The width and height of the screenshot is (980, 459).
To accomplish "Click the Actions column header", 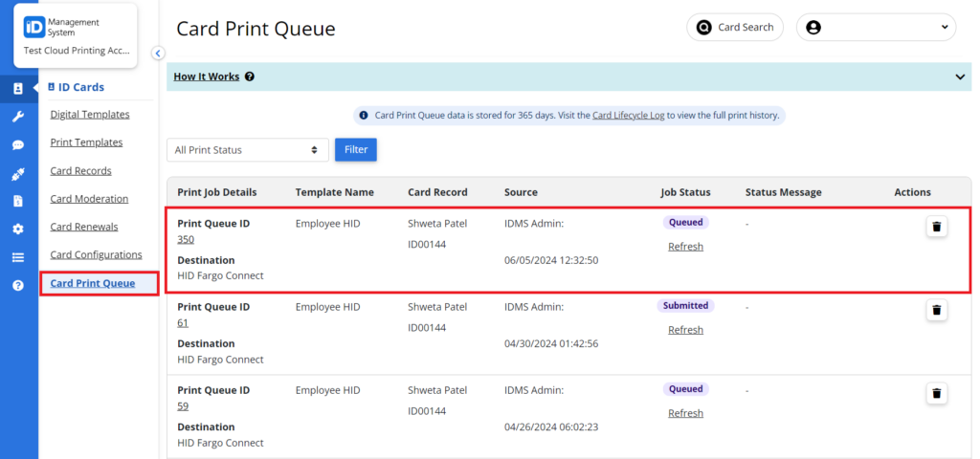I will tap(912, 192).
